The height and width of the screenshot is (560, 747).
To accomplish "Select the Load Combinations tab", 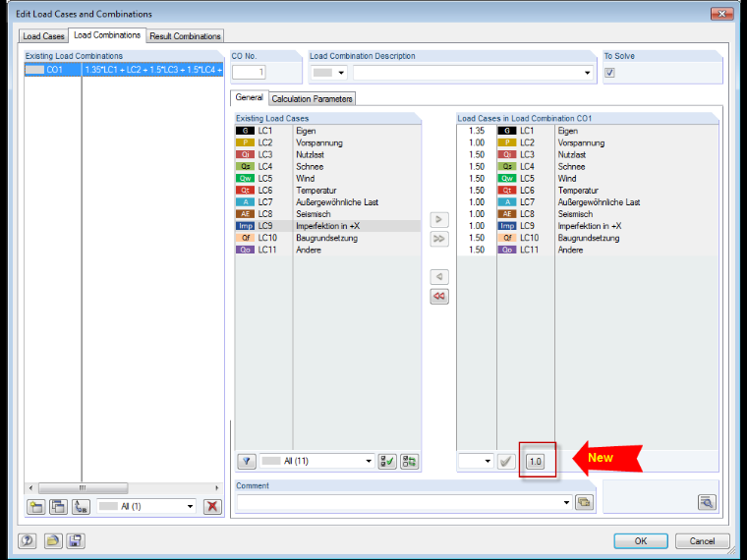I will click(x=107, y=35).
